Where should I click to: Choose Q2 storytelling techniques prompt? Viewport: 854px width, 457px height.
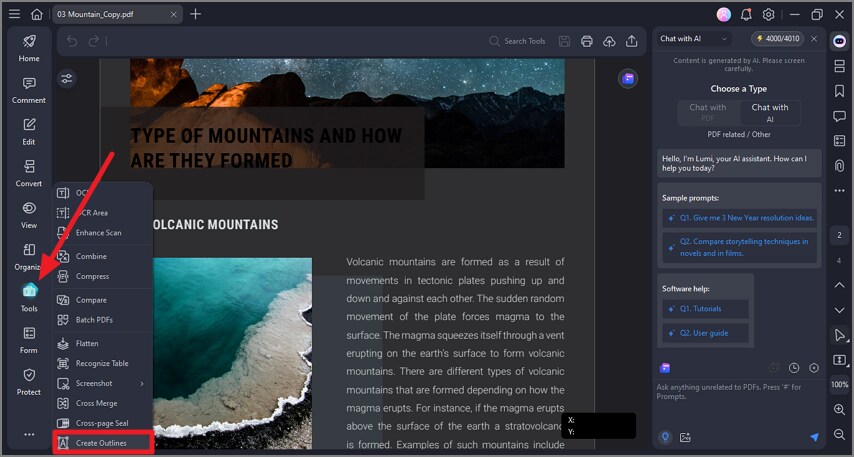(740, 247)
